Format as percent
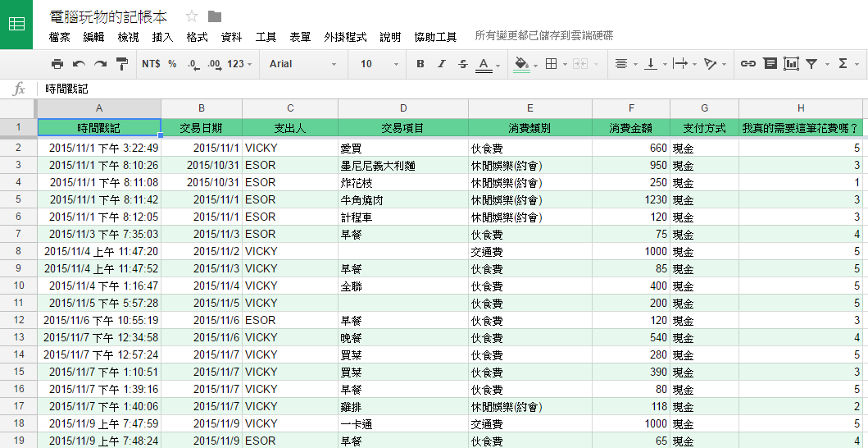 (172, 64)
